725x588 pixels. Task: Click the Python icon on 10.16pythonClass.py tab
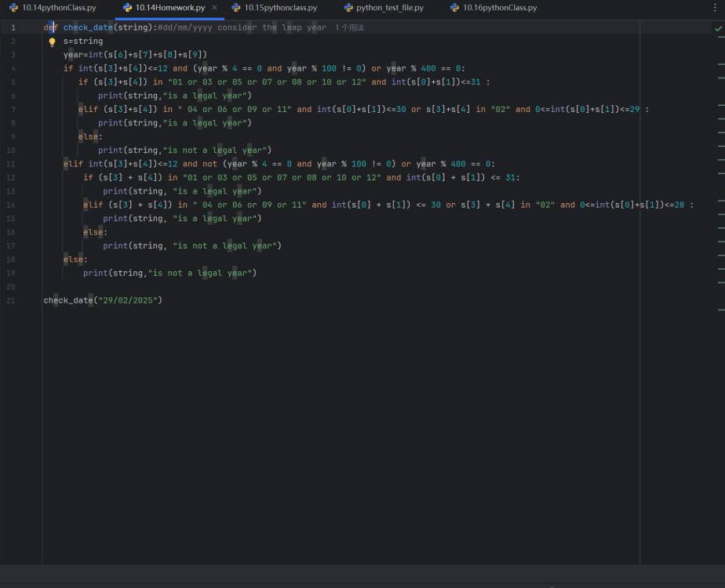(454, 8)
